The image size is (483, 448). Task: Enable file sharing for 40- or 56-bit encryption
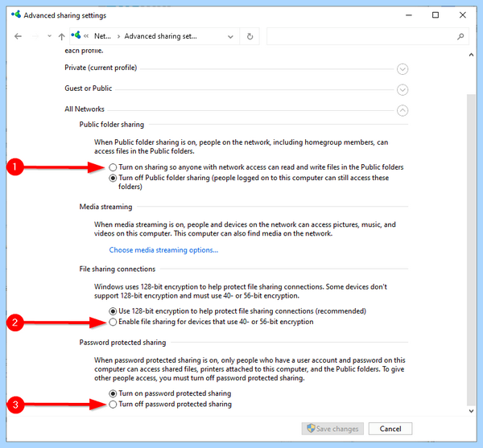(113, 322)
